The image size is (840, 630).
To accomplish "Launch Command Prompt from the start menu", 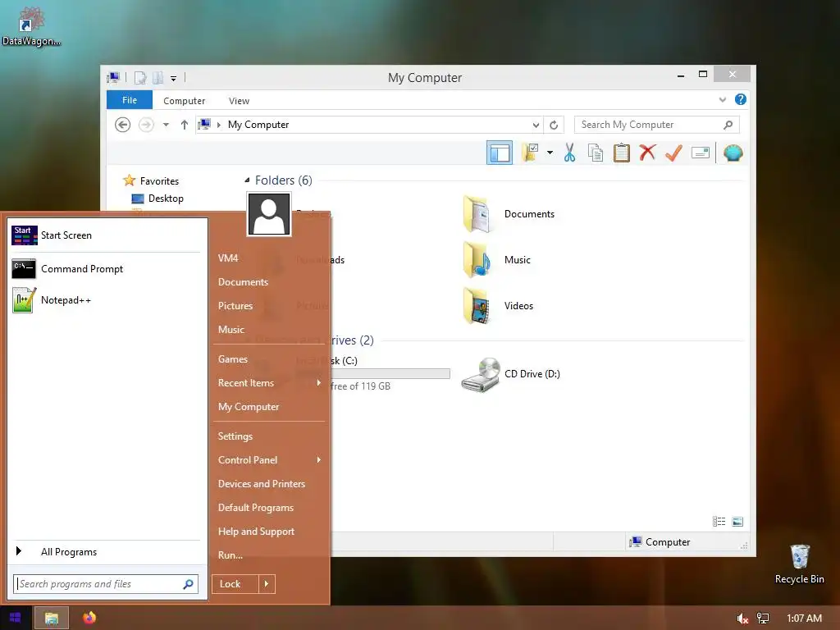I will click(x=107, y=269).
